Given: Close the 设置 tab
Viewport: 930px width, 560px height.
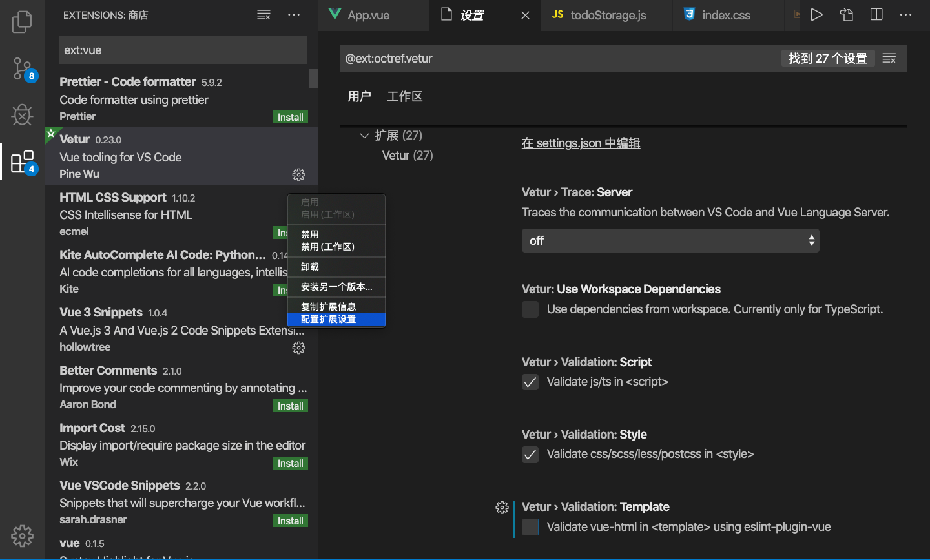Looking at the screenshot, I should coord(526,16).
